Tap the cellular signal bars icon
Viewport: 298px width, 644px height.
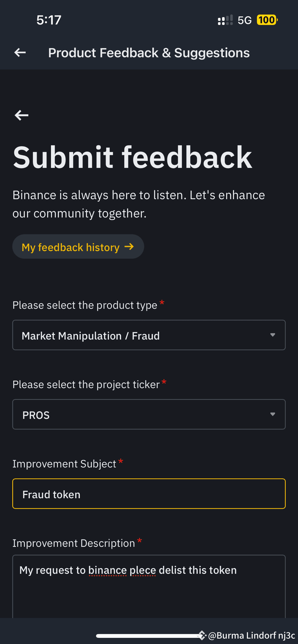pyautogui.click(x=225, y=20)
